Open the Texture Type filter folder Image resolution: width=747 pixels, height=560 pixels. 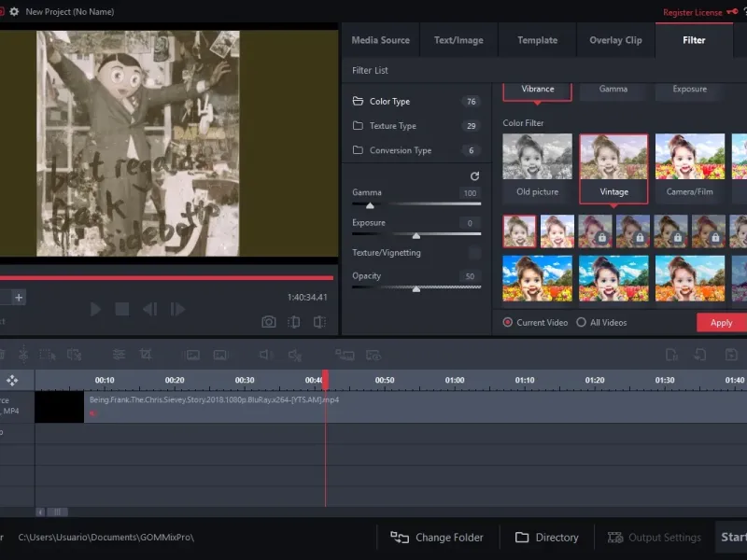[392, 126]
